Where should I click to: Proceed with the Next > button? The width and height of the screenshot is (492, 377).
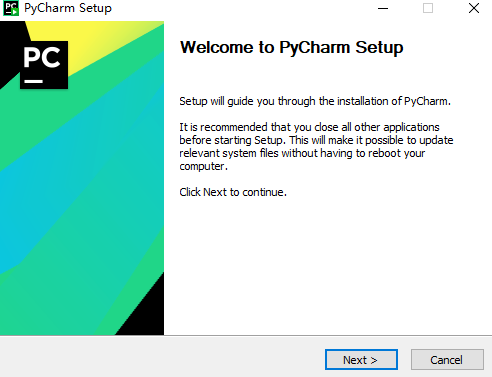tap(361, 360)
